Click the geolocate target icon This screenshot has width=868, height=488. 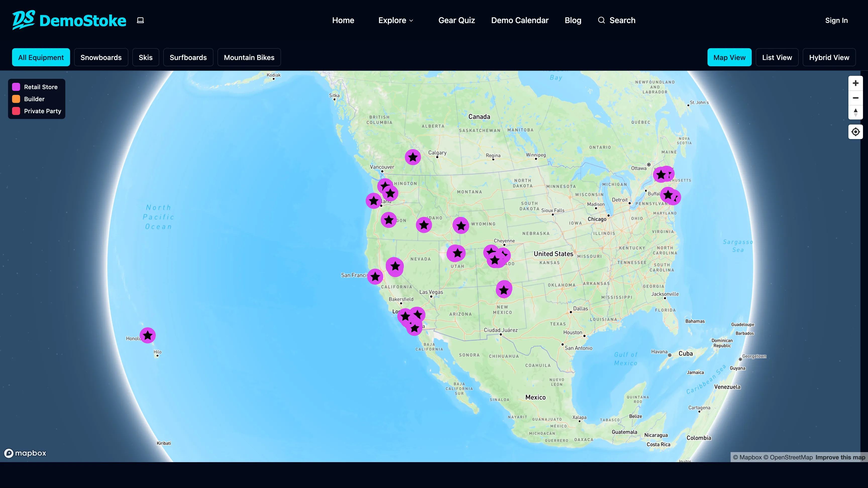click(855, 132)
